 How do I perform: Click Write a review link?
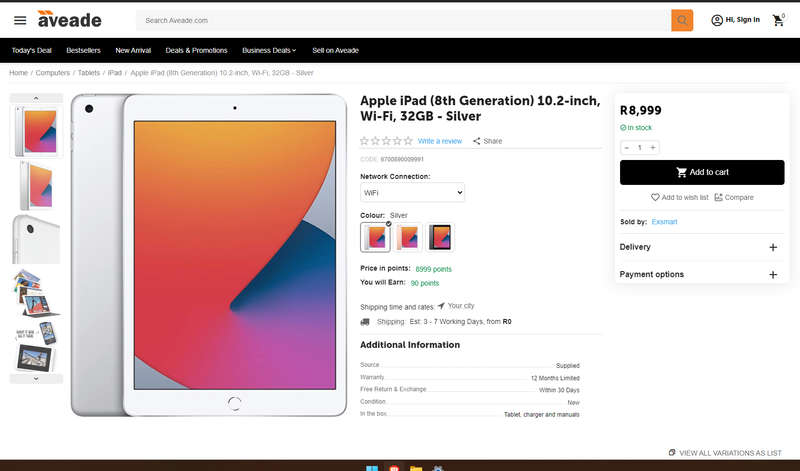pyautogui.click(x=440, y=141)
